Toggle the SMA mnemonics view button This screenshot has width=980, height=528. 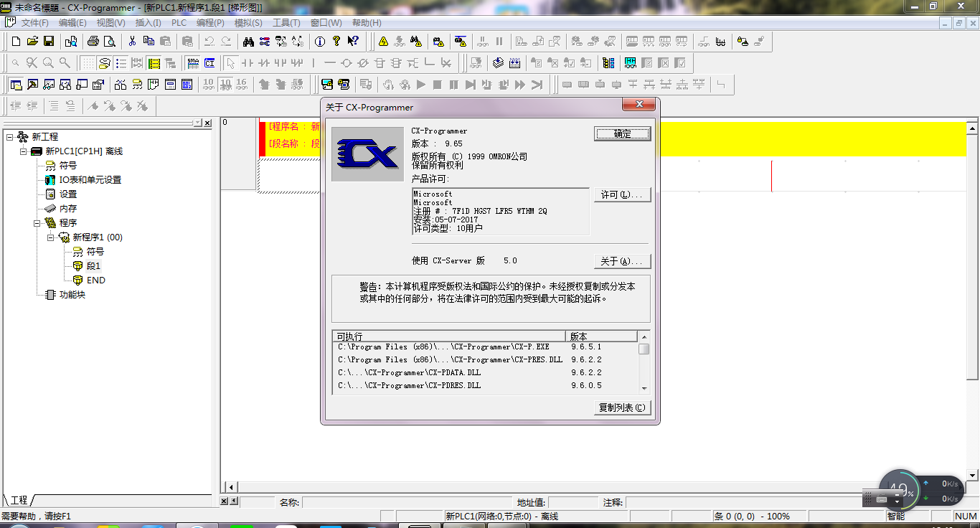pos(192,63)
